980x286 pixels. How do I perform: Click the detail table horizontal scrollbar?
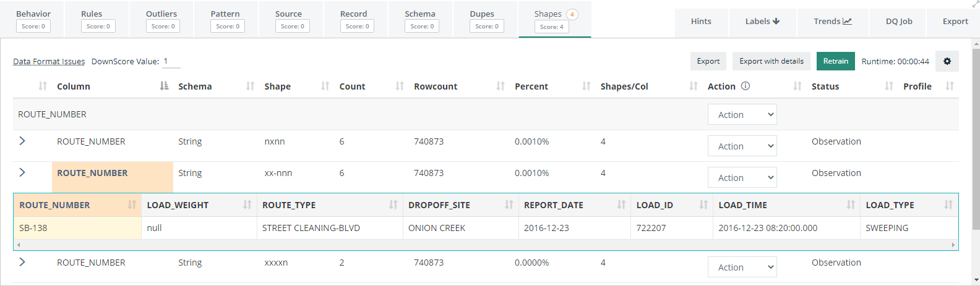(x=486, y=245)
